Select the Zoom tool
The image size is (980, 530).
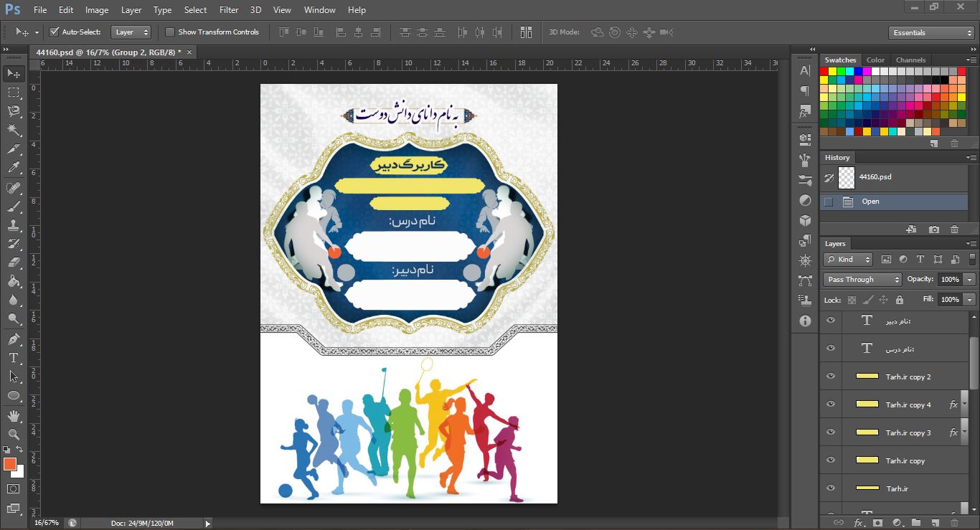pos(14,434)
